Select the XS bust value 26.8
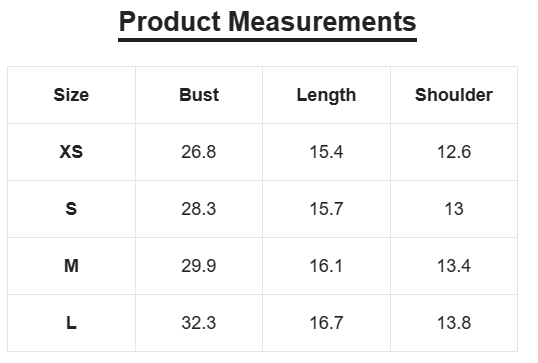The width and height of the screenshot is (538, 363). pyautogui.click(x=199, y=152)
